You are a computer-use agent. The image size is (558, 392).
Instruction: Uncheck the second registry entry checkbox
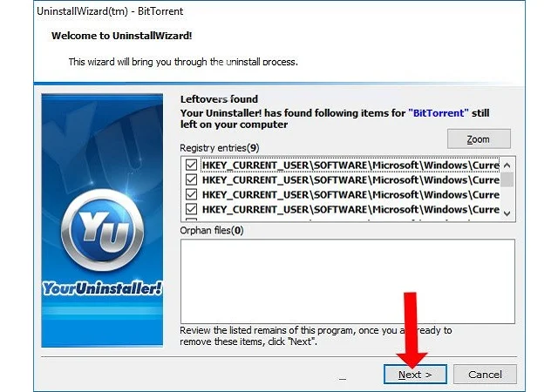tap(191, 179)
